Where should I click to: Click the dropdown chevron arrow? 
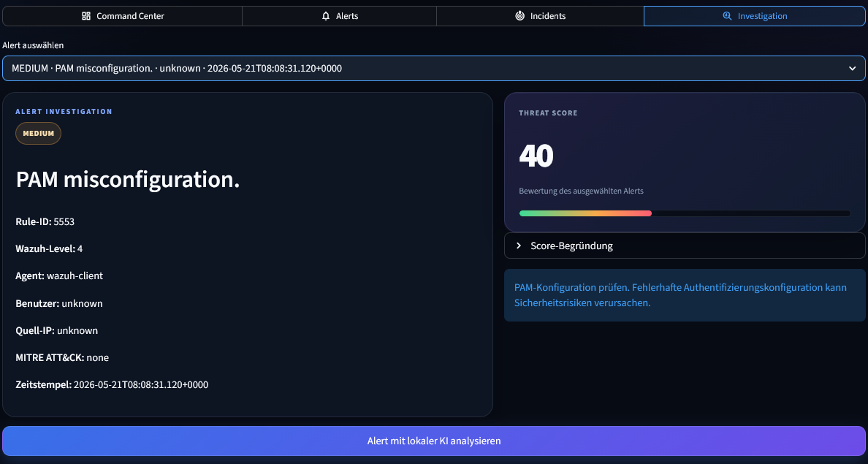tap(852, 69)
